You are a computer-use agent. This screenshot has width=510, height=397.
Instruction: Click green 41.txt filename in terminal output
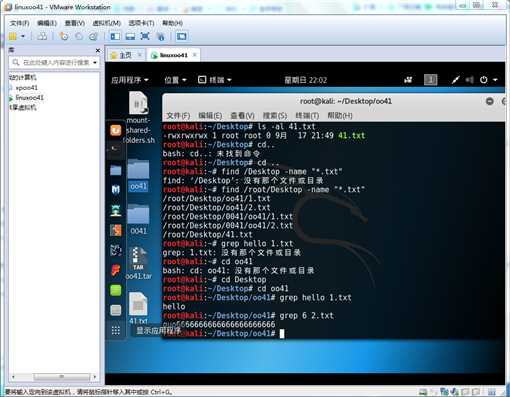tap(352, 136)
